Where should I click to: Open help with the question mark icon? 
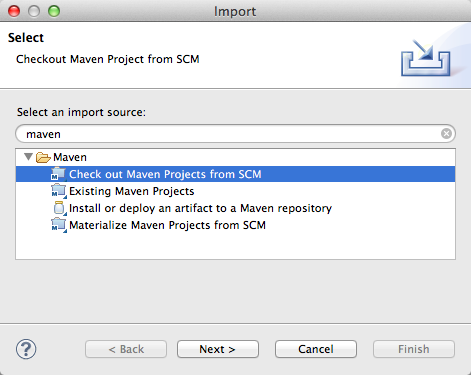click(x=26, y=349)
